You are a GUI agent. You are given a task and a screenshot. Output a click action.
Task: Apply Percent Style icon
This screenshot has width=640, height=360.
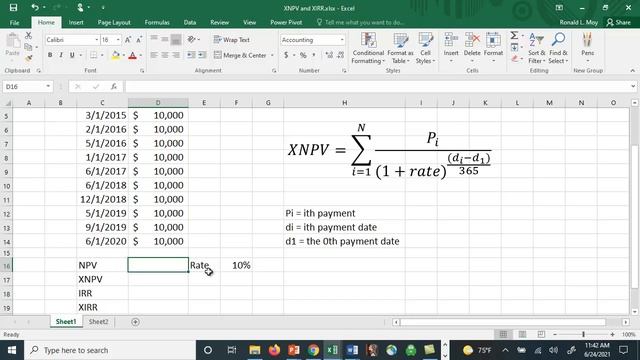pos(303,55)
